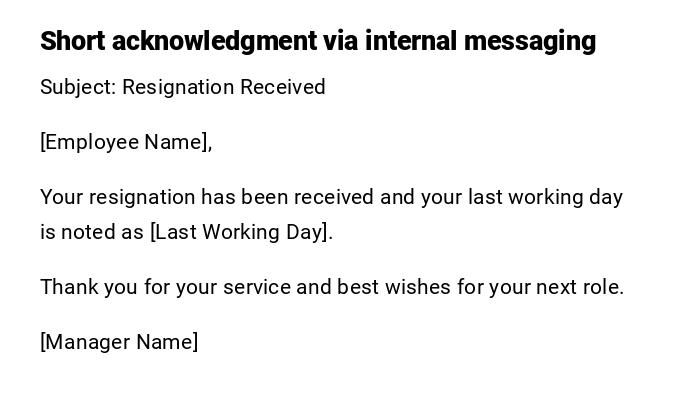Click the word "Resignation" in the subject line
The height and width of the screenshot is (405, 700).
(175, 87)
